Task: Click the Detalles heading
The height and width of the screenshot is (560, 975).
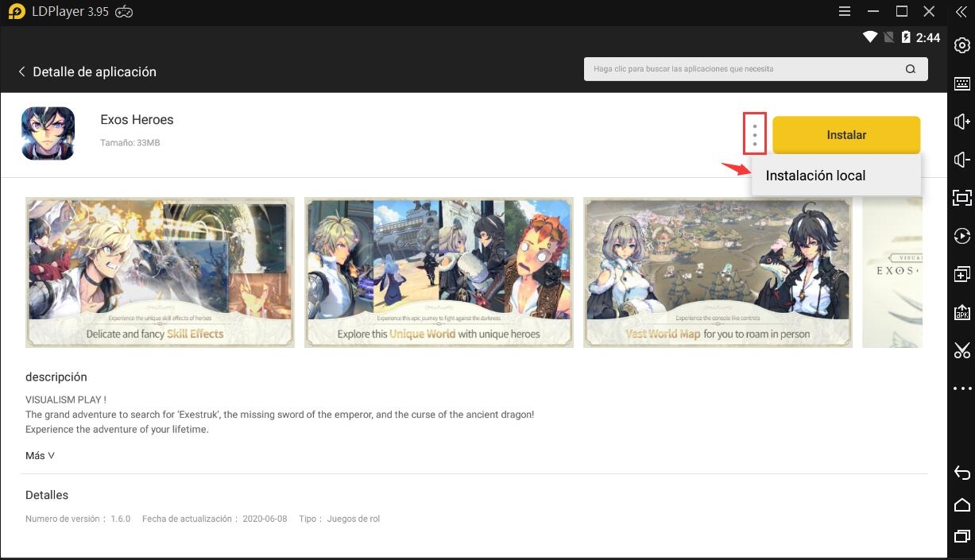Action: [x=47, y=495]
